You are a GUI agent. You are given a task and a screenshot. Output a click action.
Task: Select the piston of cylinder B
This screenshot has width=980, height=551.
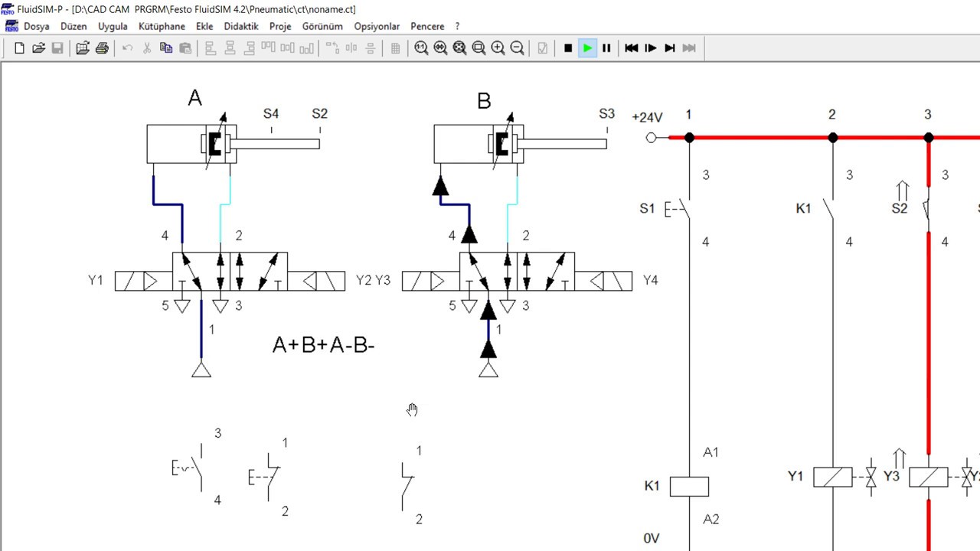pos(501,144)
